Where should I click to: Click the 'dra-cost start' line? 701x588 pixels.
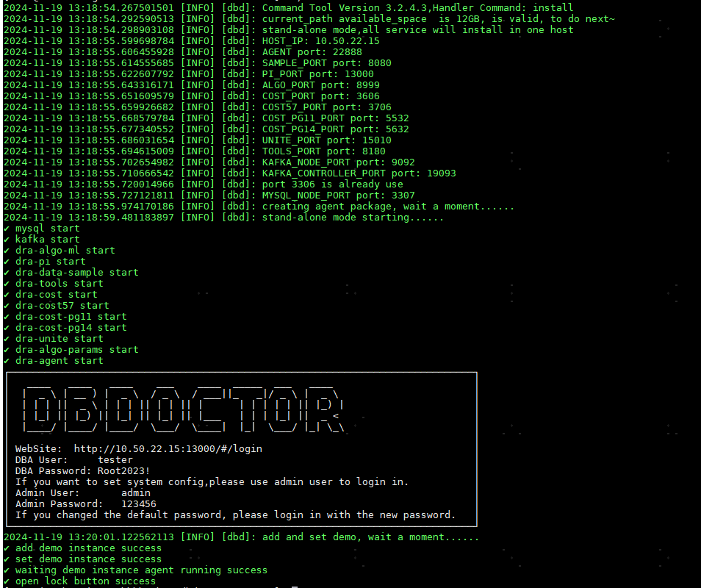51,294
